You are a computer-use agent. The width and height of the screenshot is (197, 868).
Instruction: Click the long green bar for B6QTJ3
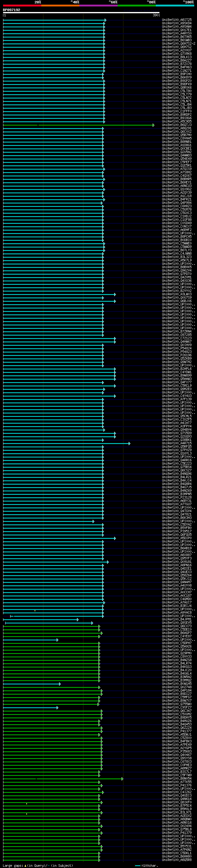point(79,125)
